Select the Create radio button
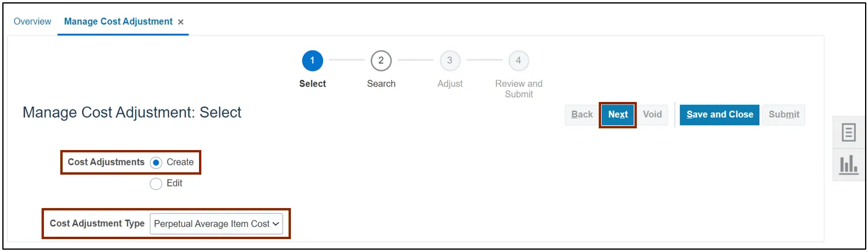Image resolution: width=868 pixels, height=252 pixels. (156, 162)
